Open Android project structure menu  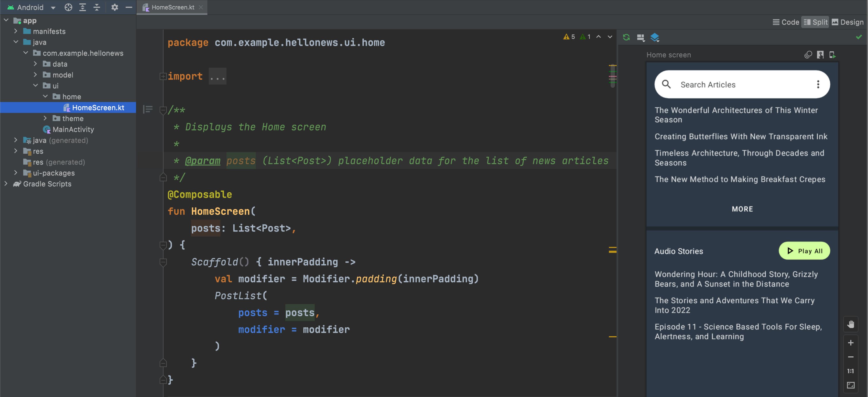click(x=53, y=7)
